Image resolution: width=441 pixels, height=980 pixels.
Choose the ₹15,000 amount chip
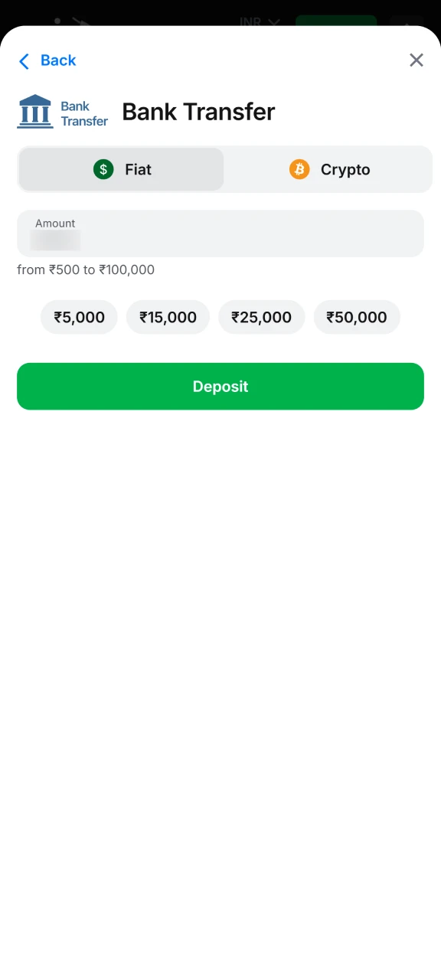pos(168,316)
